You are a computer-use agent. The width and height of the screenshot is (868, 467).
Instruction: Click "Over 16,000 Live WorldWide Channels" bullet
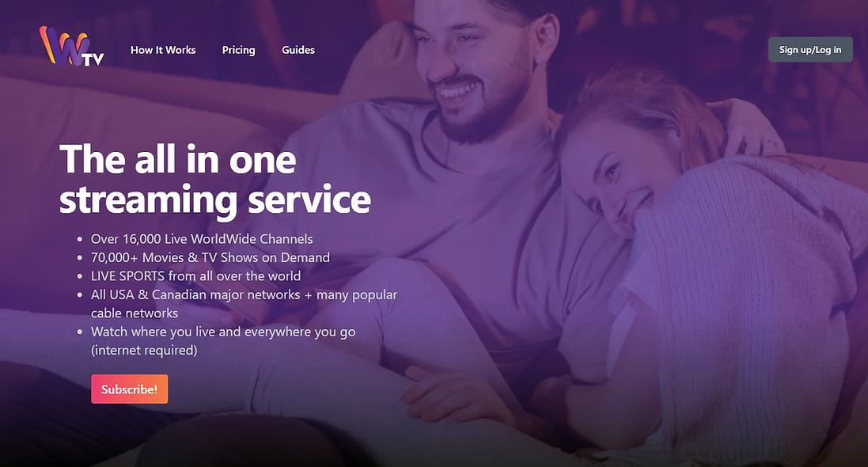point(202,239)
